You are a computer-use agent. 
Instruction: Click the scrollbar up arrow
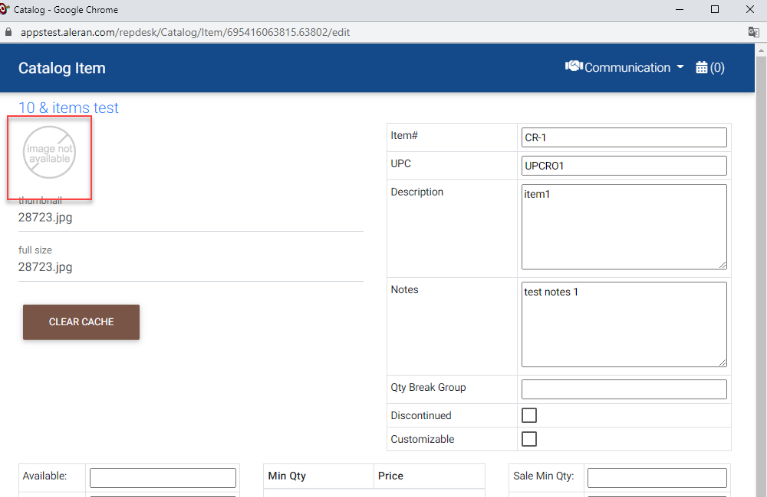pos(761,50)
